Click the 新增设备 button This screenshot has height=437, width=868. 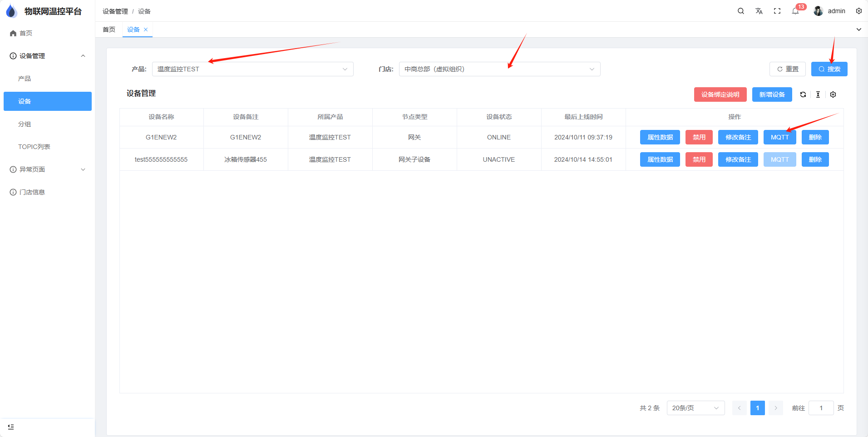pos(772,94)
